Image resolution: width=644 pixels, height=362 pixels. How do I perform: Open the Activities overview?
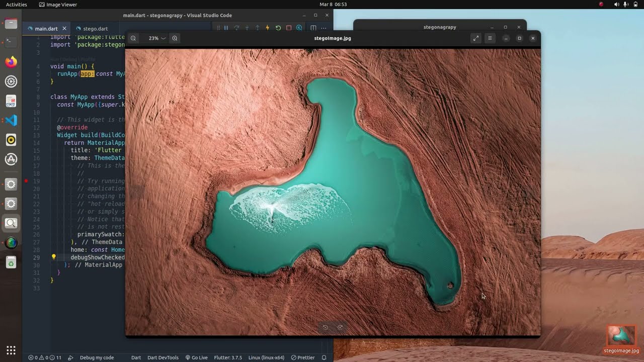coord(17,5)
